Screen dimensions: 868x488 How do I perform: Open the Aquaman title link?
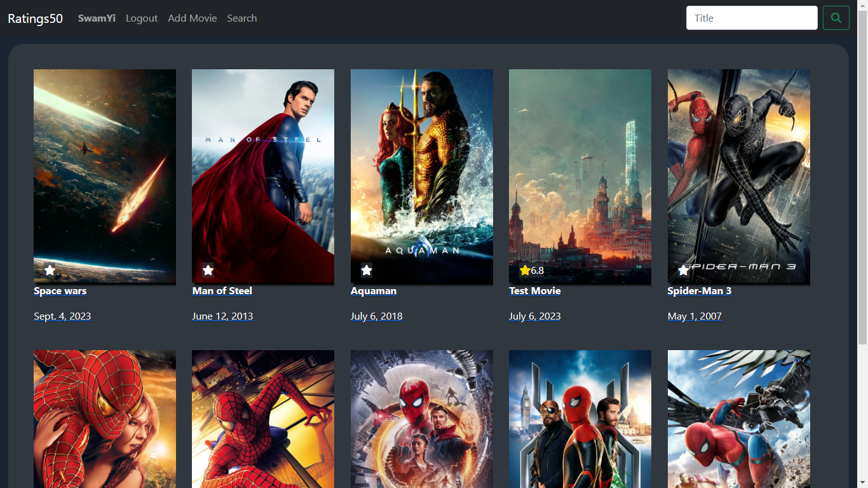(x=374, y=291)
